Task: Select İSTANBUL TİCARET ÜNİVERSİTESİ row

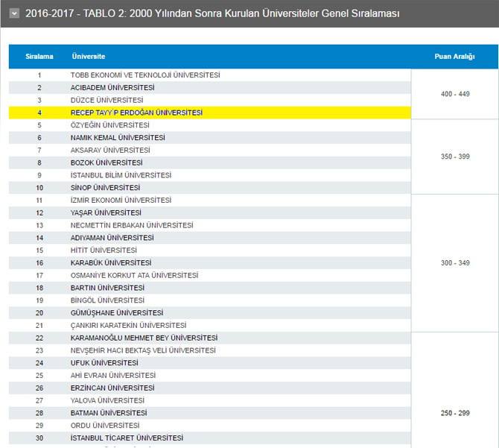Action: tap(210, 438)
